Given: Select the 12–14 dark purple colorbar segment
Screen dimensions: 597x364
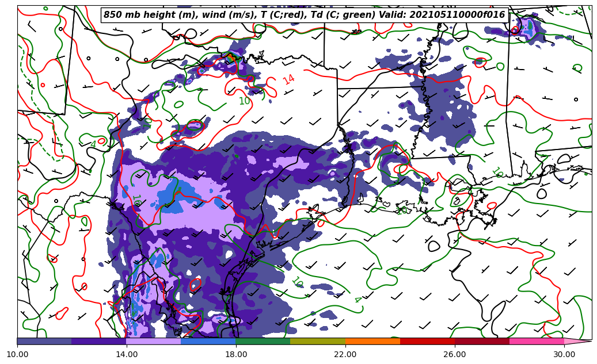Looking at the screenshot, I should (x=99, y=341).
